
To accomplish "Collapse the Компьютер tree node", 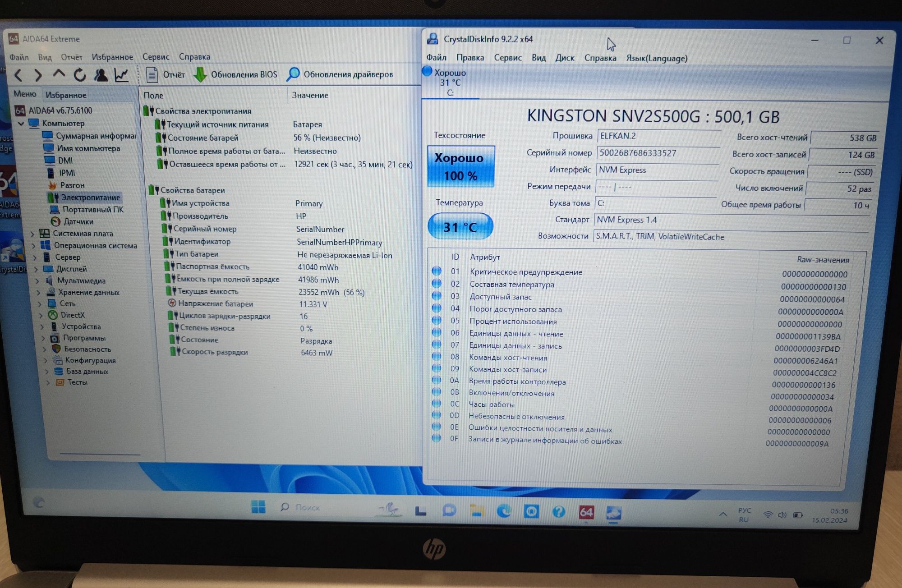I will click(x=21, y=124).
